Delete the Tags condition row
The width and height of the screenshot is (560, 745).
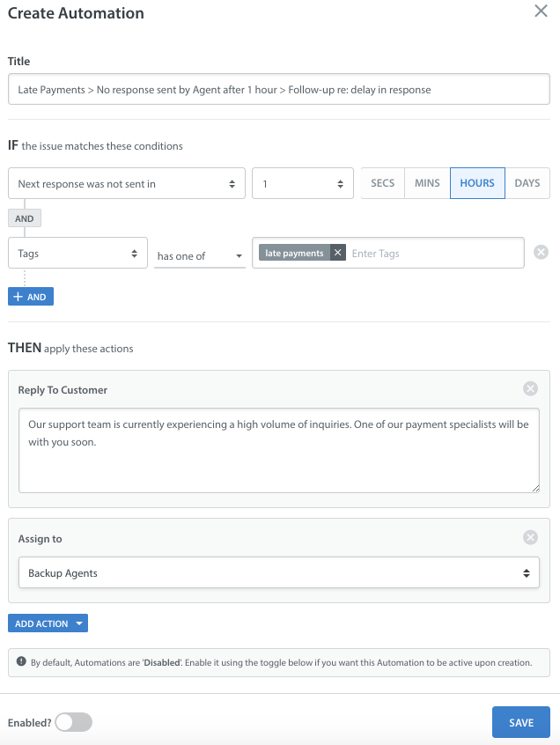click(x=542, y=253)
